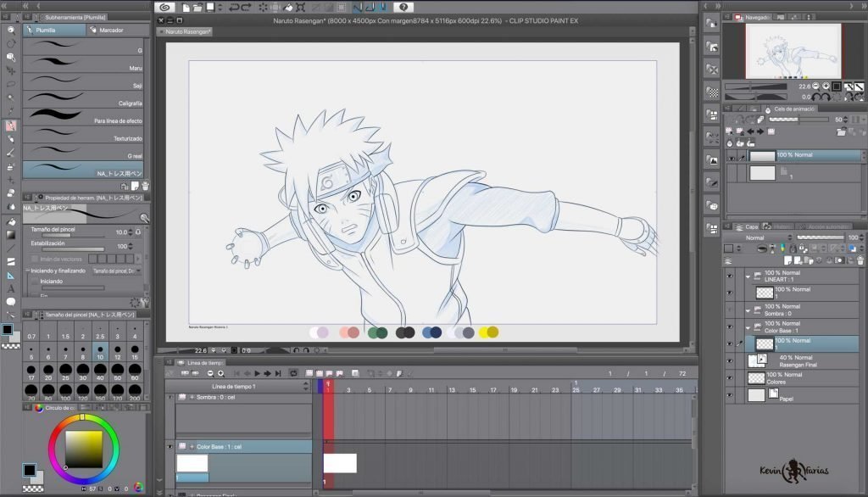Switch to the Plumilla tab
This screenshot has width=868, height=497.
click(x=54, y=30)
